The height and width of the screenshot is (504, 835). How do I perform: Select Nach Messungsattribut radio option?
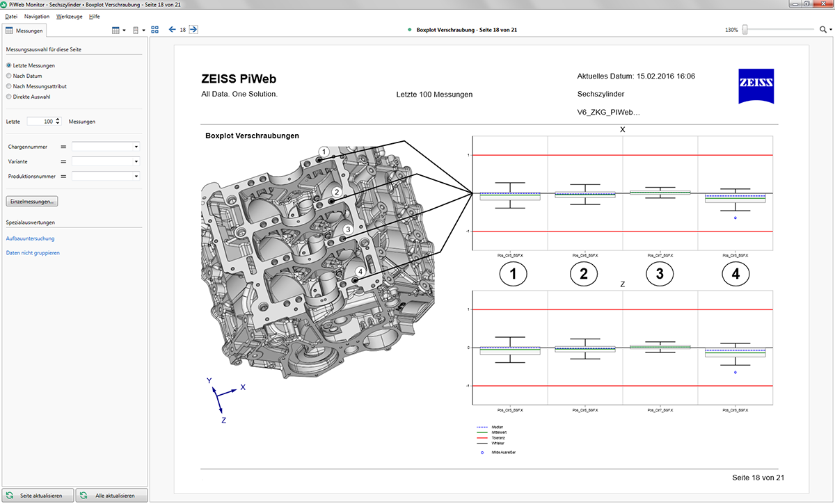[36, 86]
